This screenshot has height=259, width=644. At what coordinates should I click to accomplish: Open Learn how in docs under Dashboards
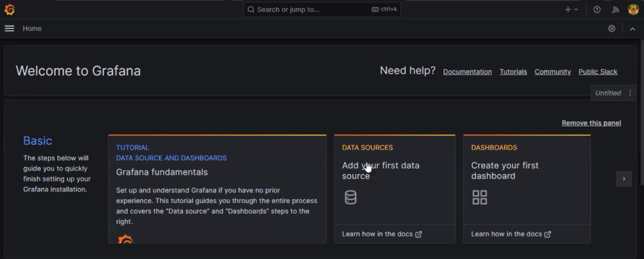(511, 234)
